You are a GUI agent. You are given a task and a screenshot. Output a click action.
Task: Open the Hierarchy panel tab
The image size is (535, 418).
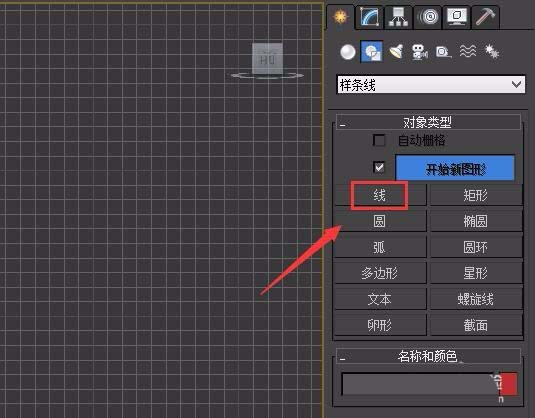coord(398,16)
